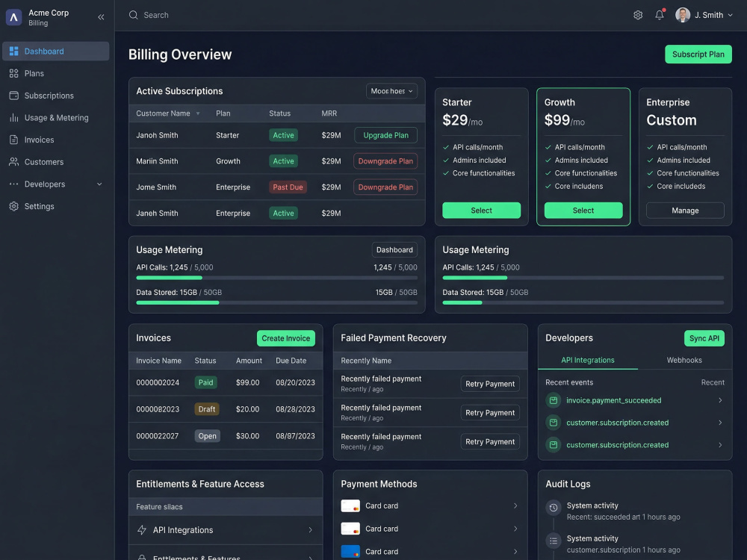Screen dimensions: 747x560
Task: Retry the first recently failed payment
Action: point(490,384)
